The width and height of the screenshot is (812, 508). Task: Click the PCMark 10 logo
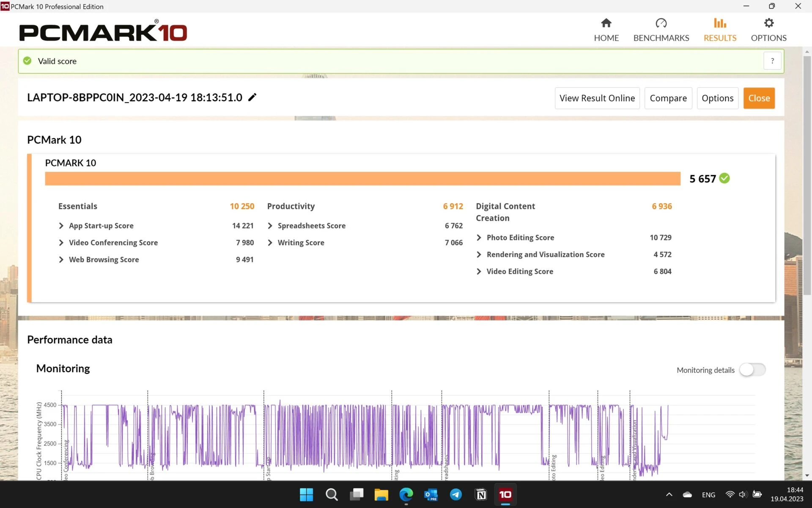tap(103, 30)
